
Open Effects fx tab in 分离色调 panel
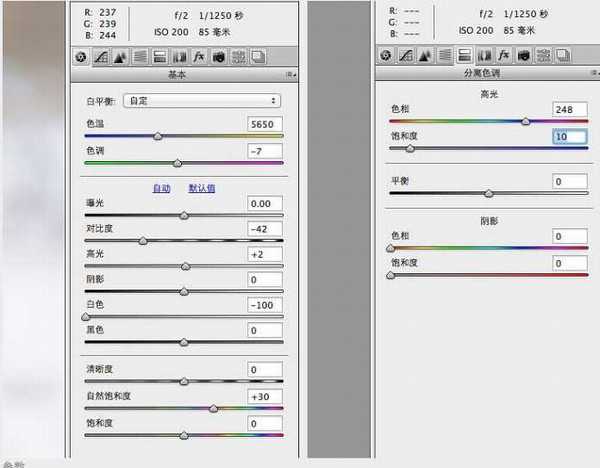point(504,55)
